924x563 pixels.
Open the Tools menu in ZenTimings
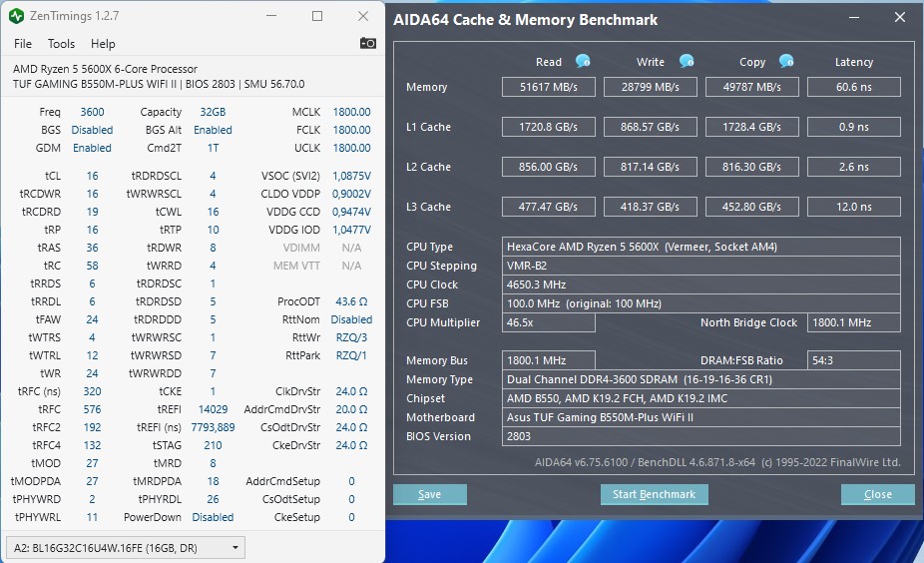[x=61, y=44]
